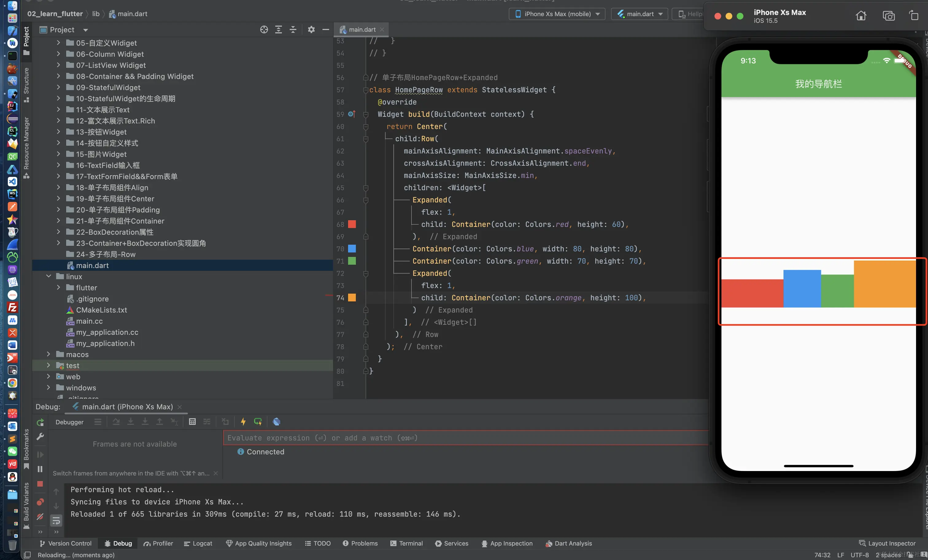
Task: Click the UTF-8 encoding in status bar
Action: coord(860,555)
